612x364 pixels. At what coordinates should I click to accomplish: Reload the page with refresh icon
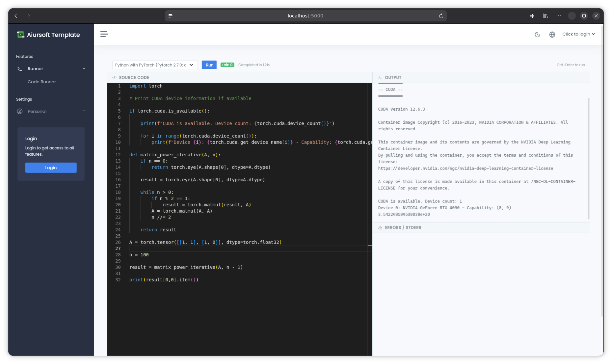click(441, 16)
